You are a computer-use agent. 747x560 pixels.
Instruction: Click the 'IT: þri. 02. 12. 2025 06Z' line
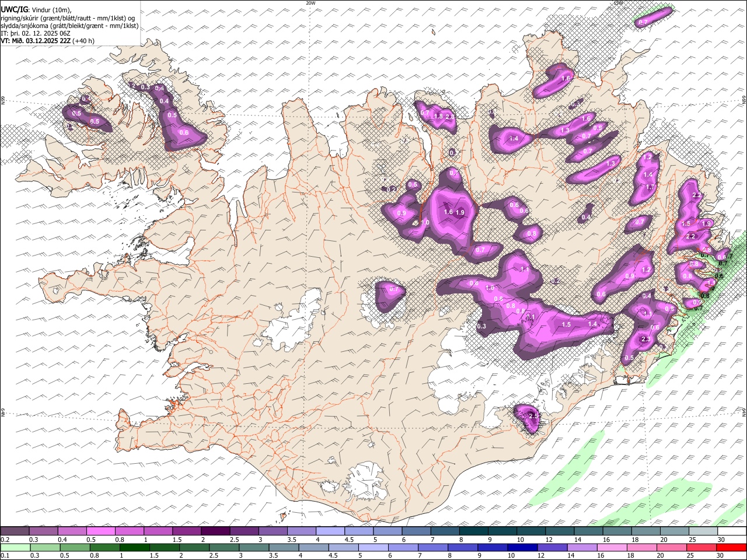pyautogui.click(x=36, y=33)
